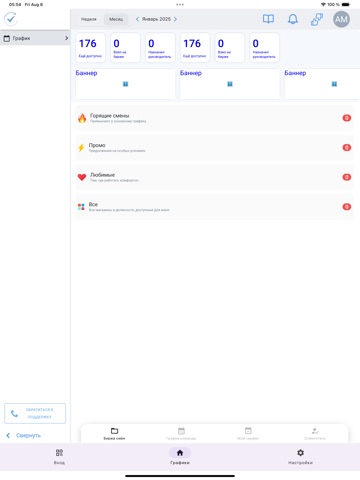This screenshot has width=360, height=480.
Task: Check the battery indicator
Action: (x=346, y=5)
